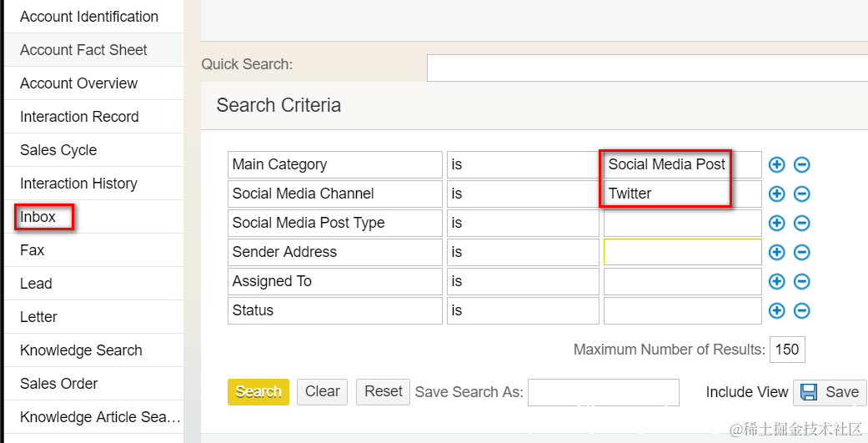Image resolution: width=868 pixels, height=443 pixels.
Task: Go to Sales Order
Action: point(93,384)
